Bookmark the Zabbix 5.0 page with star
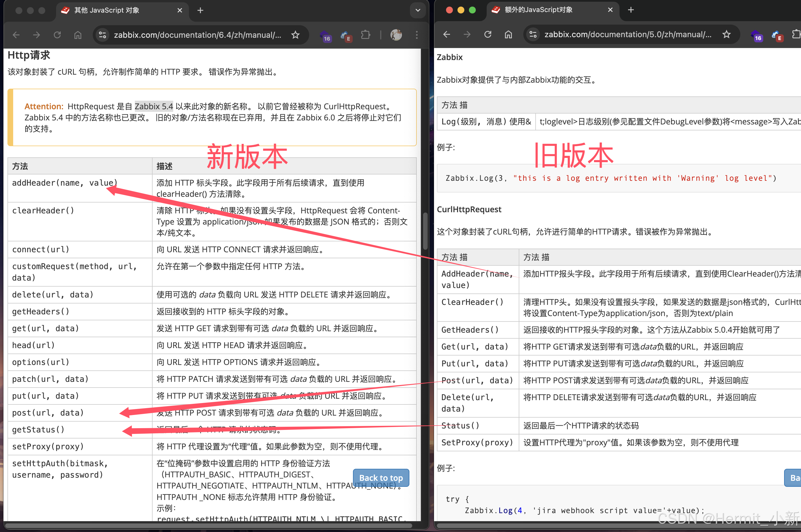This screenshot has width=801, height=532. (x=726, y=34)
